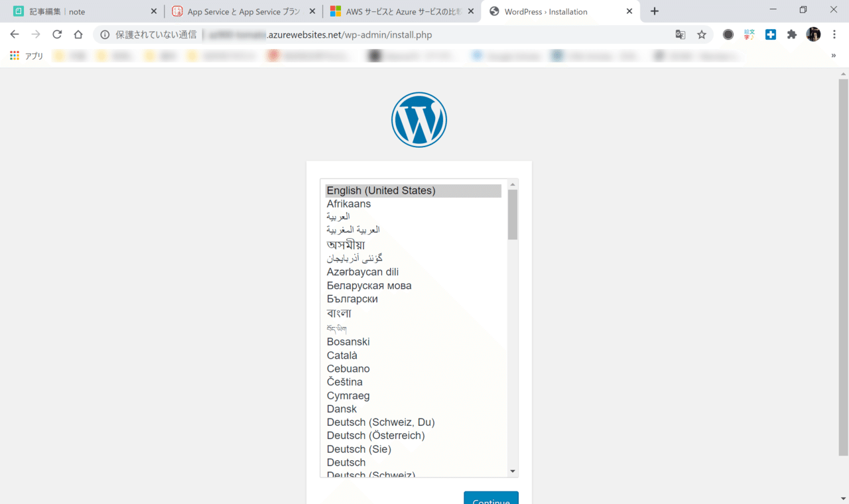Viewport: 849px width, 504px height.
Task: Click the WordPress logo
Action: click(x=419, y=119)
